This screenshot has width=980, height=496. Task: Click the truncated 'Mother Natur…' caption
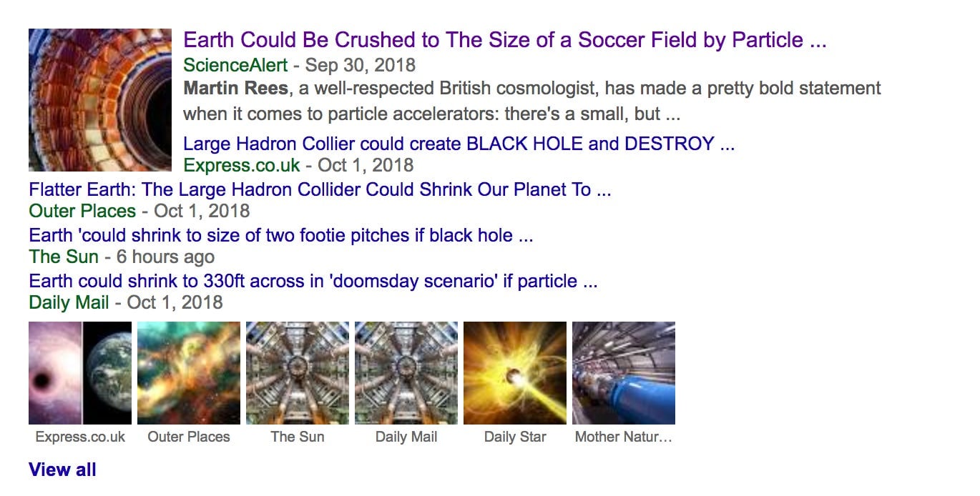click(x=624, y=437)
